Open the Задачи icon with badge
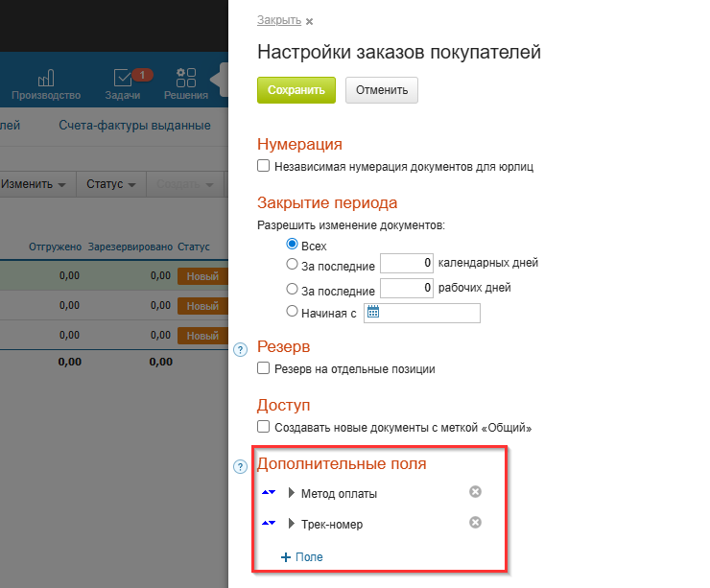The image size is (710, 588). coord(123,78)
